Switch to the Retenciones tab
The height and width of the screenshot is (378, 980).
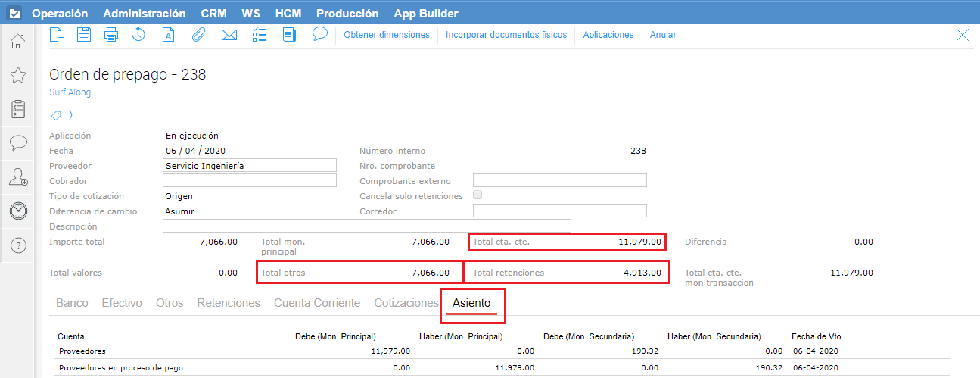[x=229, y=303]
